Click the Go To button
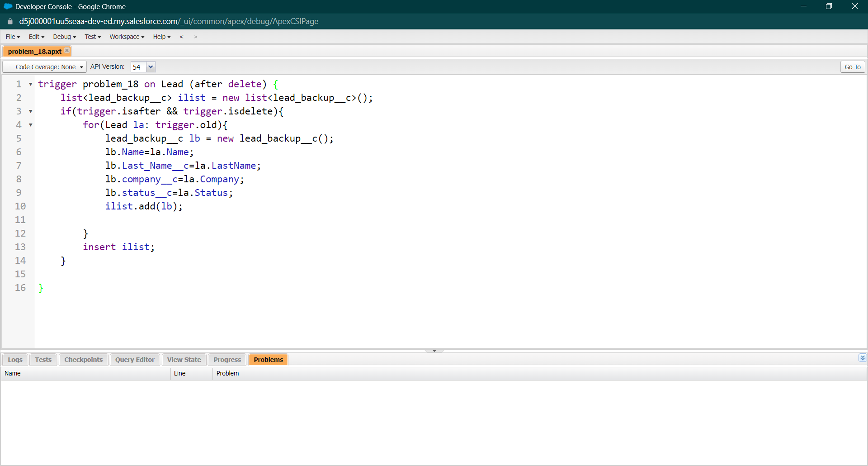This screenshot has height=466, width=868. coord(852,67)
